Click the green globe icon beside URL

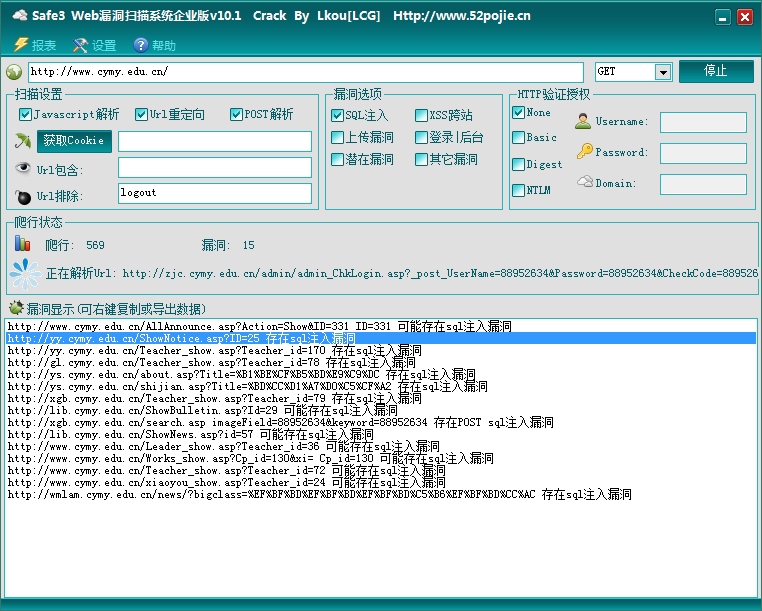[x=14, y=72]
